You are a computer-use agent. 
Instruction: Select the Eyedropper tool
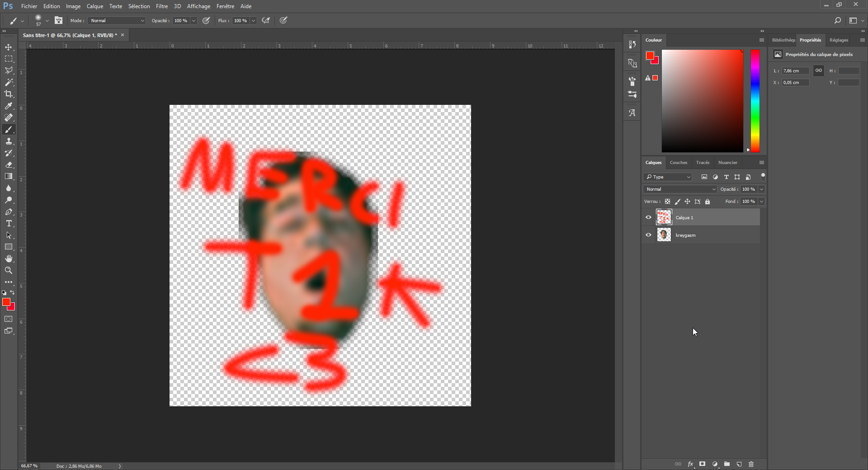pyautogui.click(x=9, y=106)
